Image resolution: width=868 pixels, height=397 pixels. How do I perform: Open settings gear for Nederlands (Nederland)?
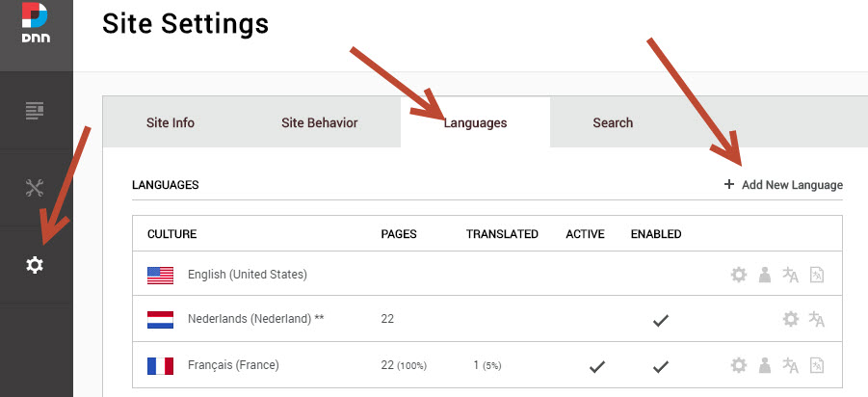pos(791,319)
